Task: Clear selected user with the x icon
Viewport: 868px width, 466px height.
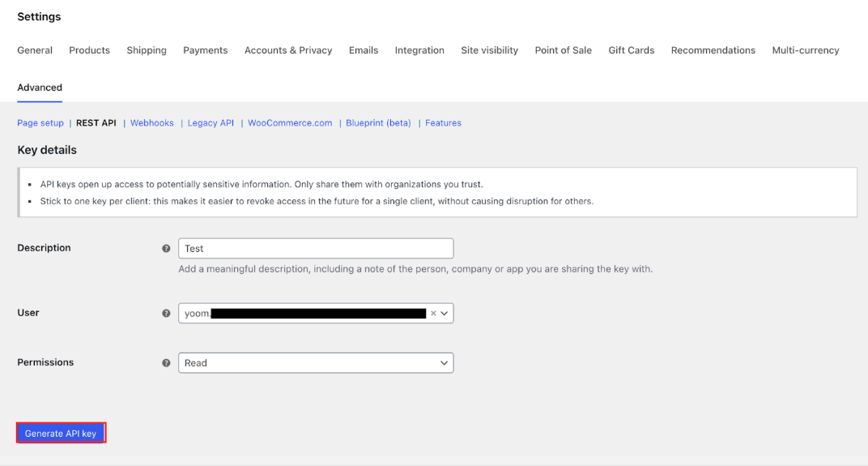Action: pos(433,314)
